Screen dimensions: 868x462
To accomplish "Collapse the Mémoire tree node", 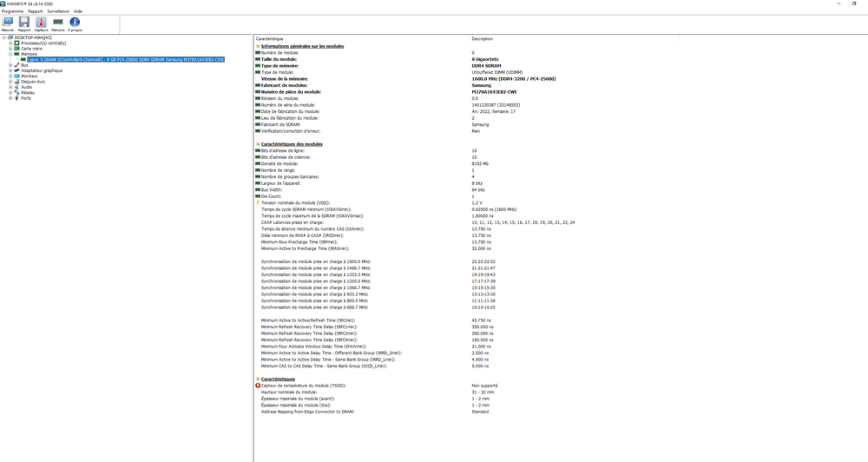I will point(10,54).
